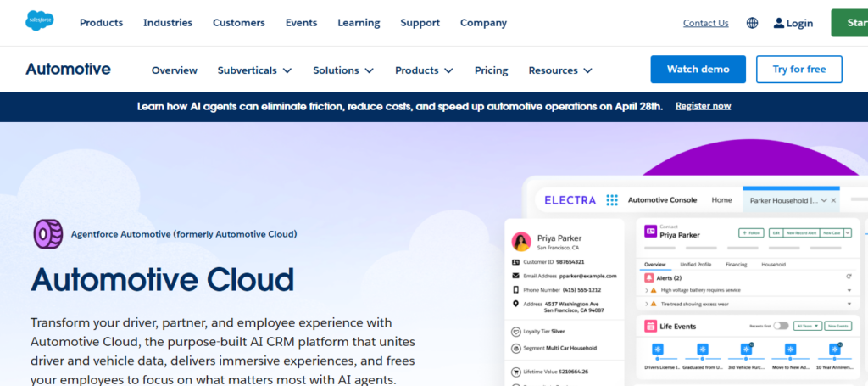Open the Support menu
Image resolution: width=868 pixels, height=386 pixels.
tap(420, 23)
